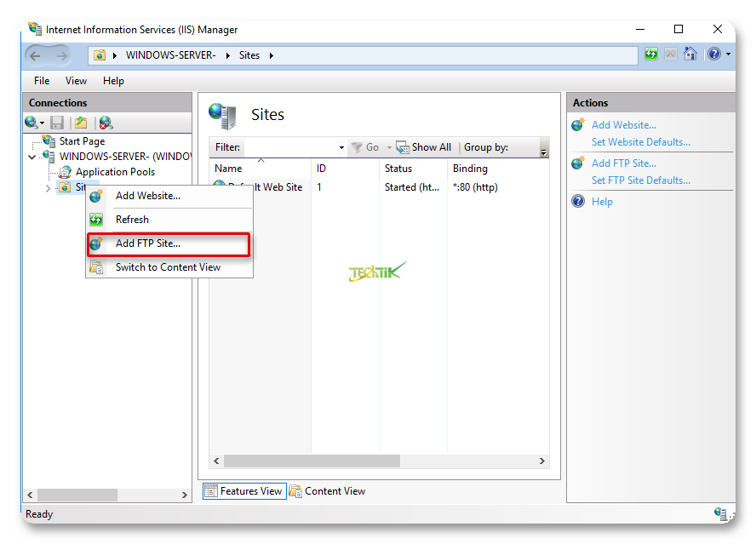
Task: Click the Delete Connection icon in Connections toolbar
Action: (106, 123)
